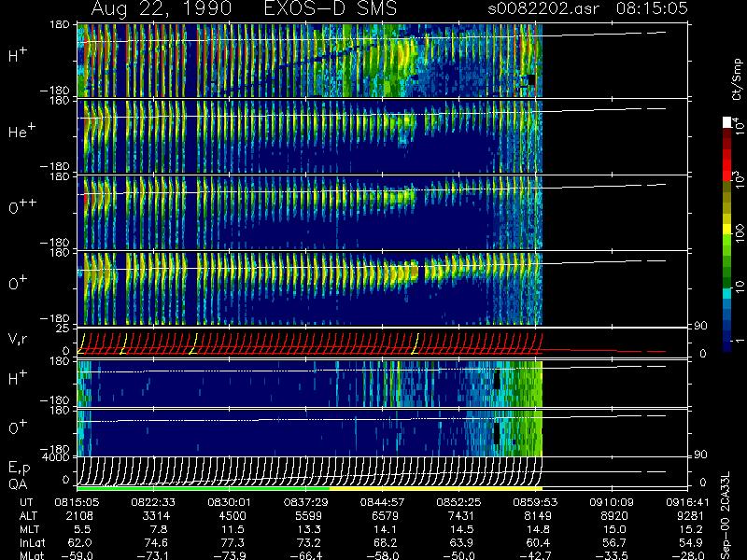Select InLat value '77.3'
Image resolution: width=747 pixels, height=560 pixels.
pos(233,542)
